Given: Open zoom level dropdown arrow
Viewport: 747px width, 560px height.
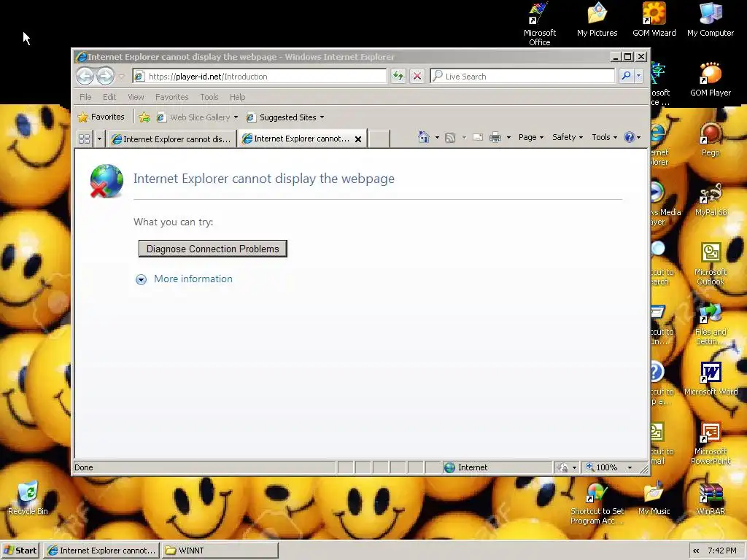Looking at the screenshot, I should pyautogui.click(x=630, y=467).
